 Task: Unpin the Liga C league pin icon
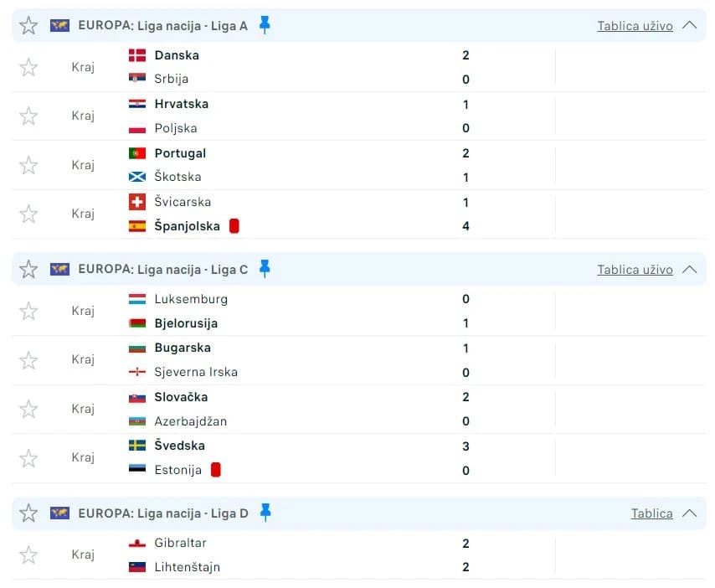(x=265, y=269)
